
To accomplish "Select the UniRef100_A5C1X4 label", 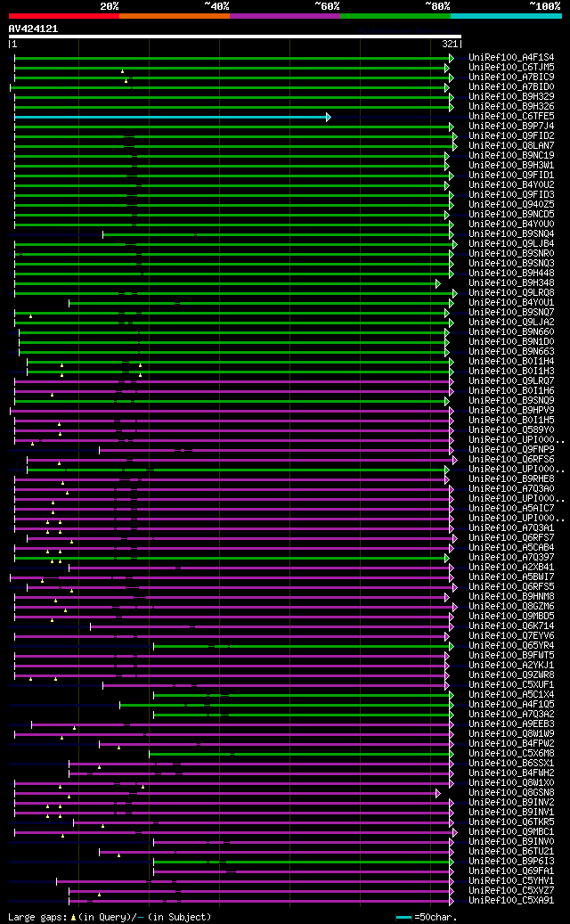I will click(x=511, y=695).
